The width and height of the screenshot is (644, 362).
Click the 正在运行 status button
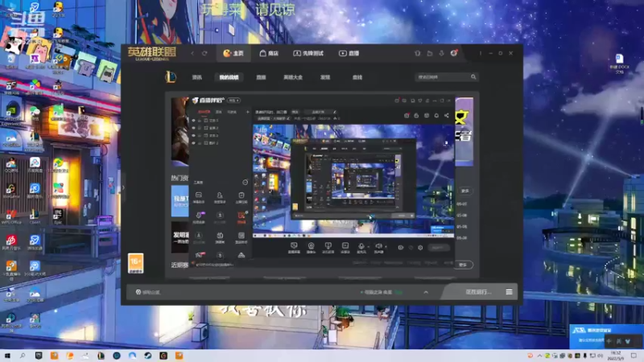point(478,292)
